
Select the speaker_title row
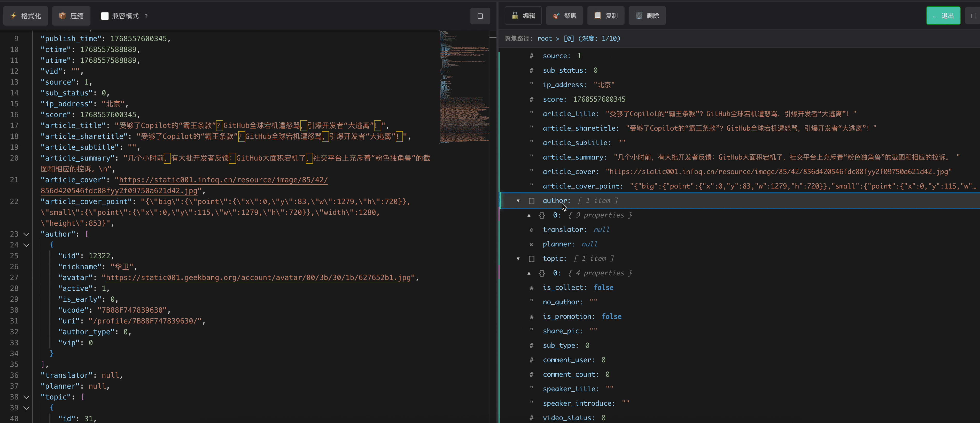740,389
